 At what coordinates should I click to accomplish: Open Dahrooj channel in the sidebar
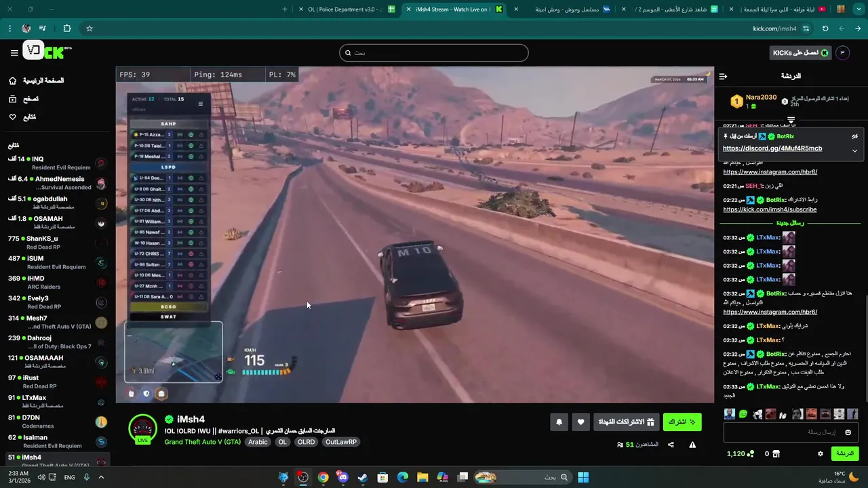coord(58,342)
